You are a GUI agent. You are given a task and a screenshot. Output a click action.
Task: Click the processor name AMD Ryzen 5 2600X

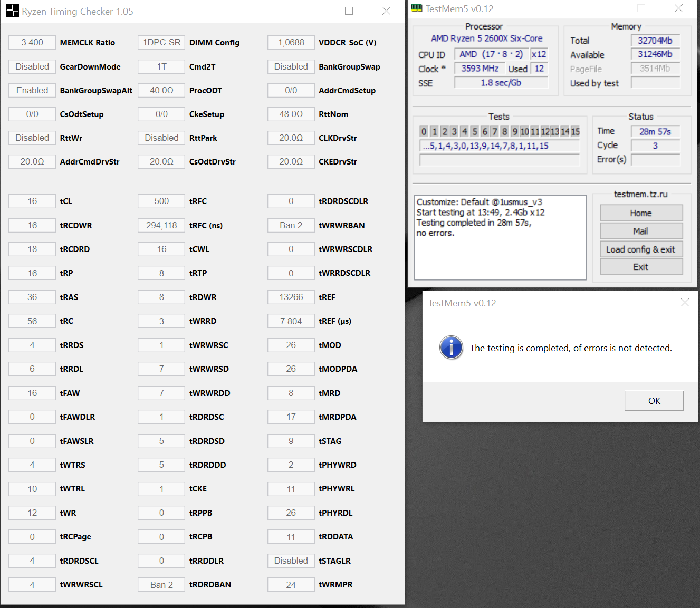pyautogui.click(x=486, y=38)
